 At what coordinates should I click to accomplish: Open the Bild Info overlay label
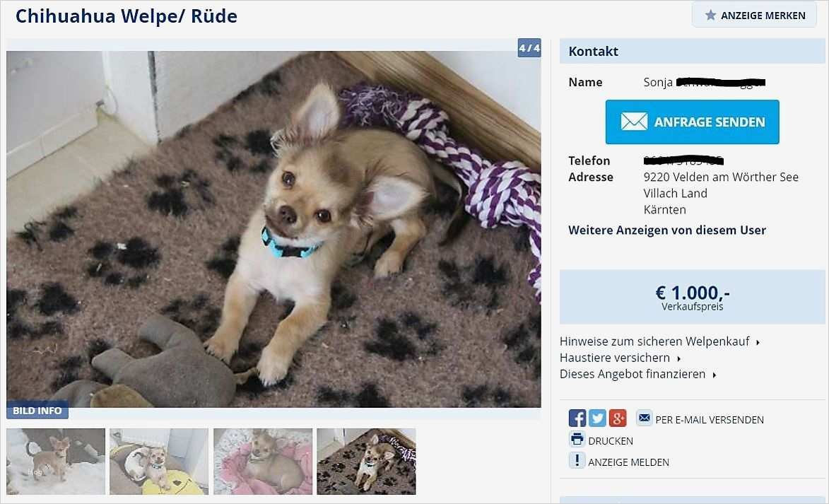37,411
